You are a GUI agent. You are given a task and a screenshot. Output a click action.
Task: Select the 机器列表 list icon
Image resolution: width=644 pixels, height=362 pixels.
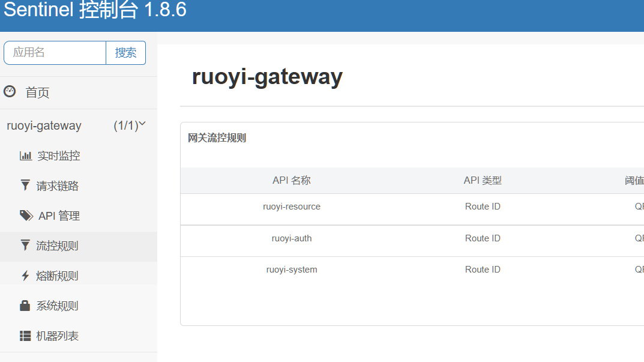(26, 336)
